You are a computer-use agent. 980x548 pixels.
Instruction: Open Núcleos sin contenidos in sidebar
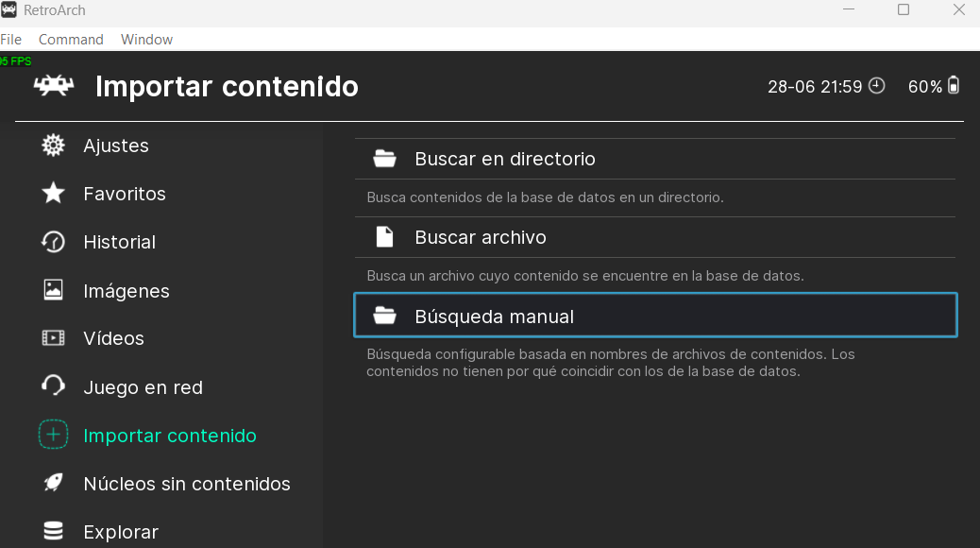click(x=187, y=484)
